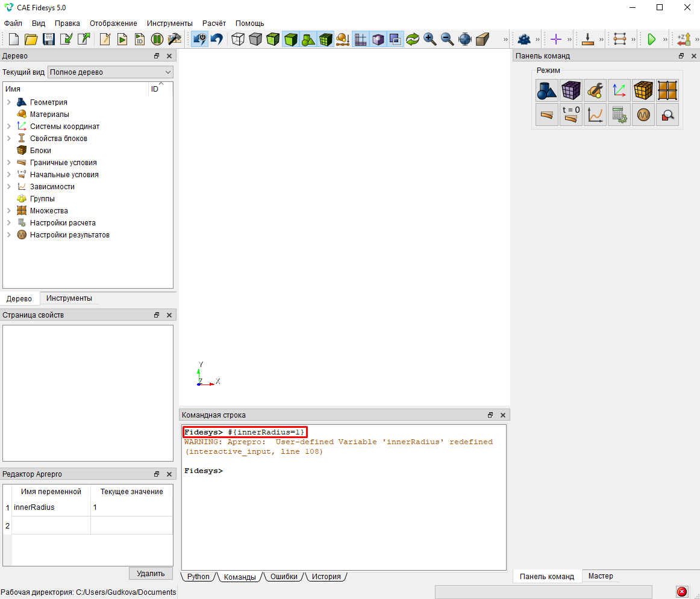This screenshot has width=700, height=599.
Task: Click the purple plus cross icon
Action: pos(556,39)
